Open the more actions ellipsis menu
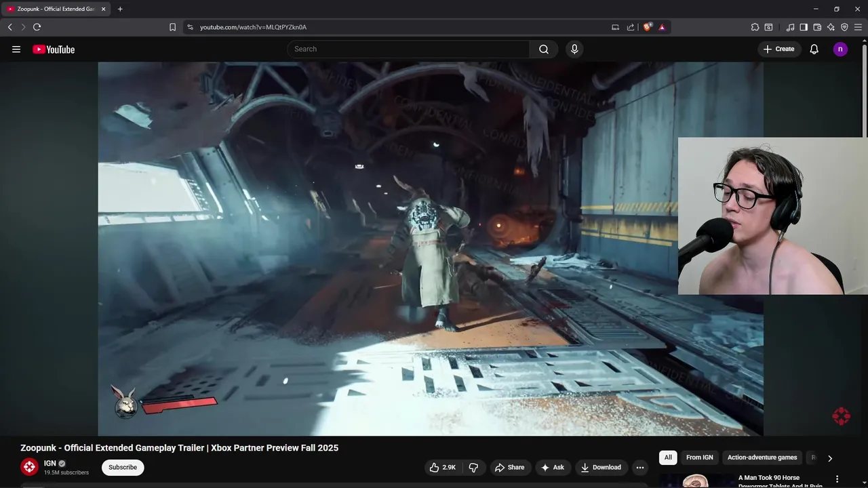Image resolution: width=868 pixels, height=488 pixels. tap(640, 467)
